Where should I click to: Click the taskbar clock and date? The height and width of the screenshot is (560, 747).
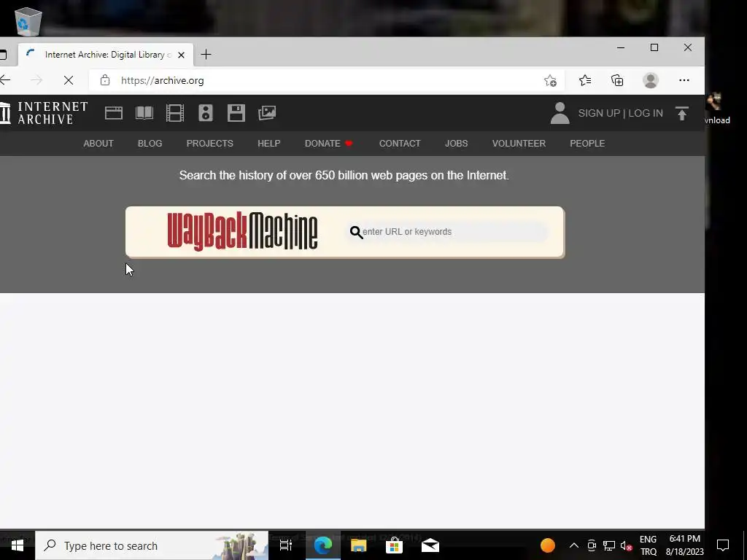coord(684,545)
